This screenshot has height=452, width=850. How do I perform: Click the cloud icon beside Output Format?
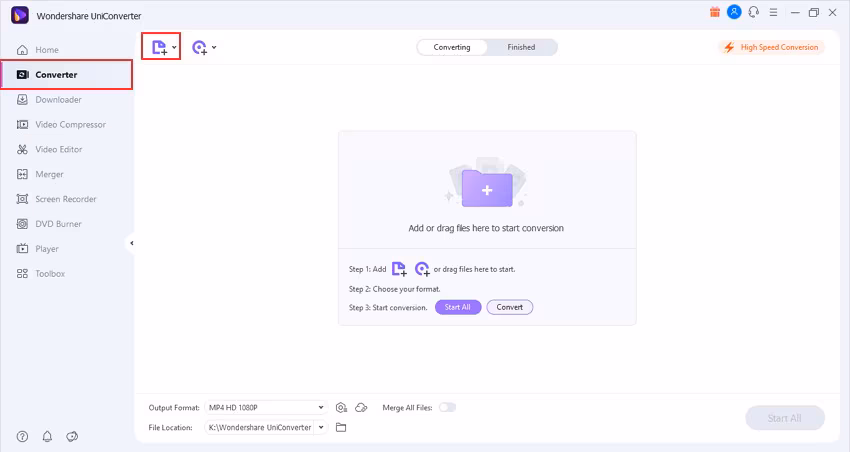(x=361, y=408)
